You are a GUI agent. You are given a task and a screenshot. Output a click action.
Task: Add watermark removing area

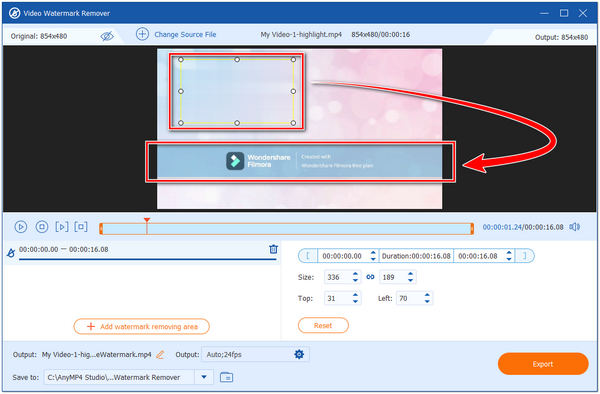point(142,326)
